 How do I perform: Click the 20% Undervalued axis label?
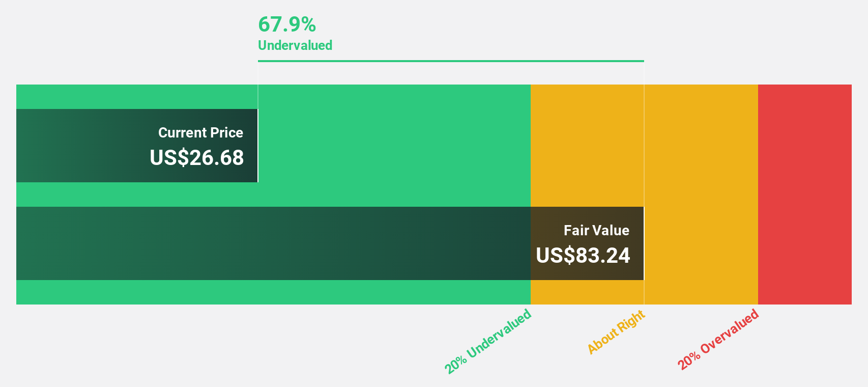pos(488,341)
